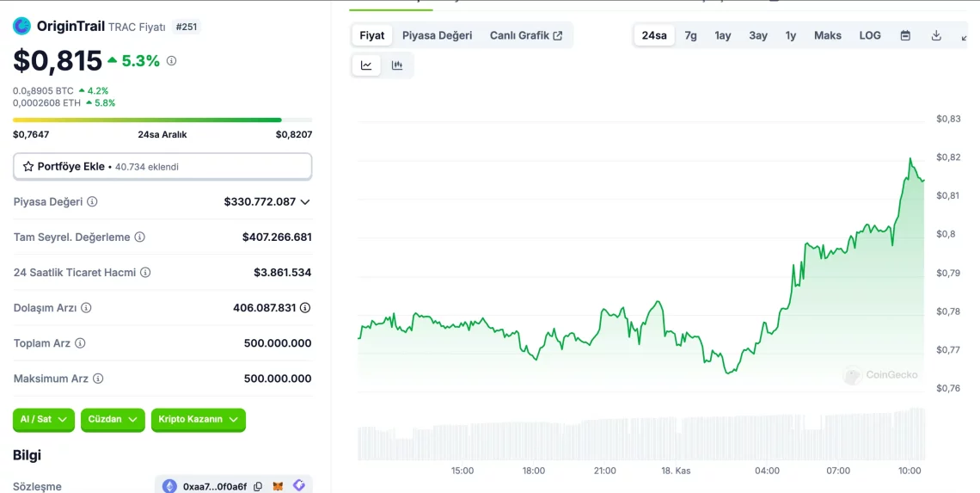Show info next to Dolaşım Arzı label

point(86,308)
